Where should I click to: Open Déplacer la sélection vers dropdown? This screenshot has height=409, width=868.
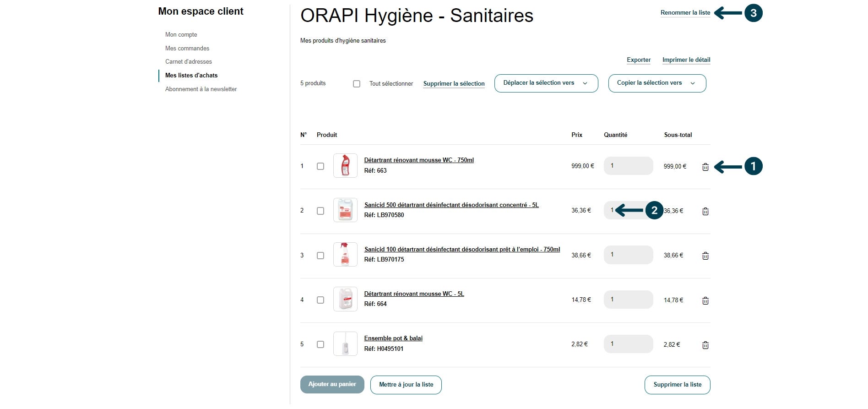click(546, 83)
